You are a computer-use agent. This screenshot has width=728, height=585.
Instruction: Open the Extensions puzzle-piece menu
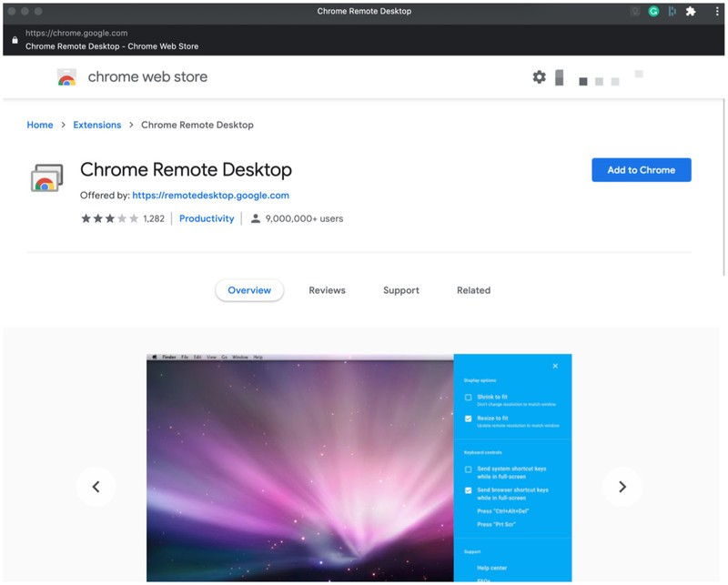point(691,12)
